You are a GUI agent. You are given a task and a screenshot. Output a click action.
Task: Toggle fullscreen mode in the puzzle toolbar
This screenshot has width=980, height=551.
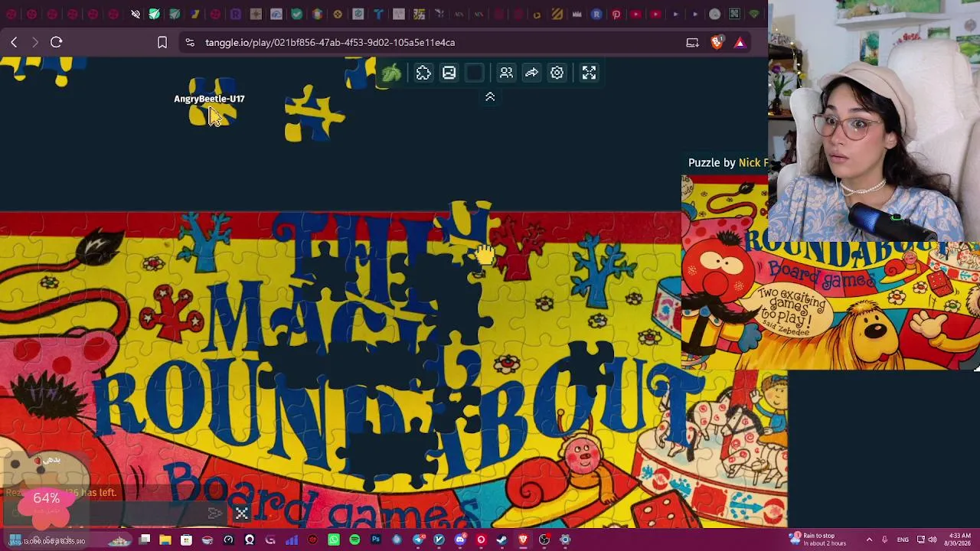pos(589,73)
